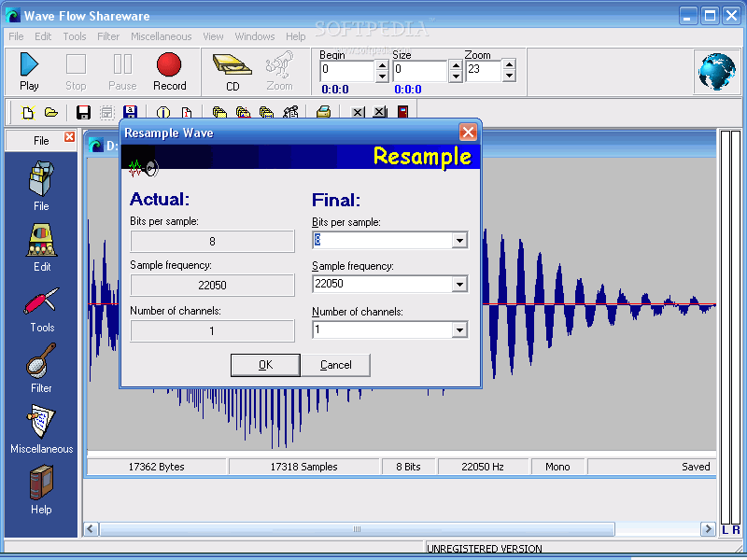
Task: Click the horizontal scrollbar thumb
Action: (357, 529)
